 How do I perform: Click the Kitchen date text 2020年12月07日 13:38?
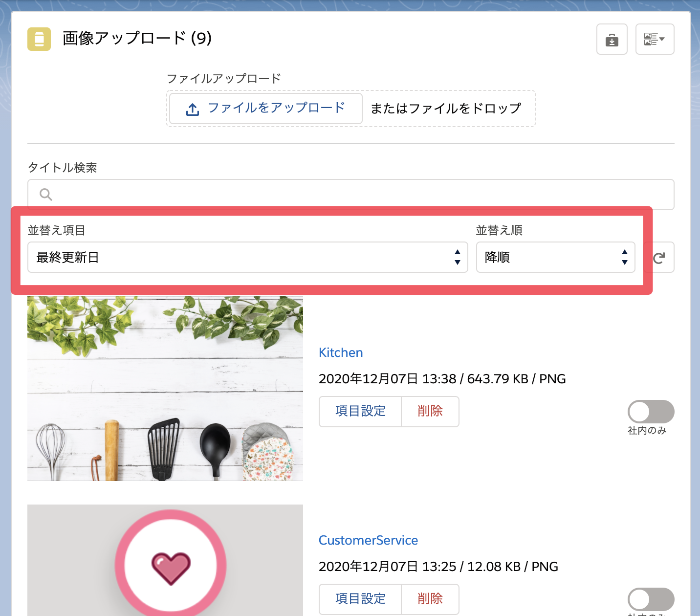pyautogui.click(x=388, y=379)
